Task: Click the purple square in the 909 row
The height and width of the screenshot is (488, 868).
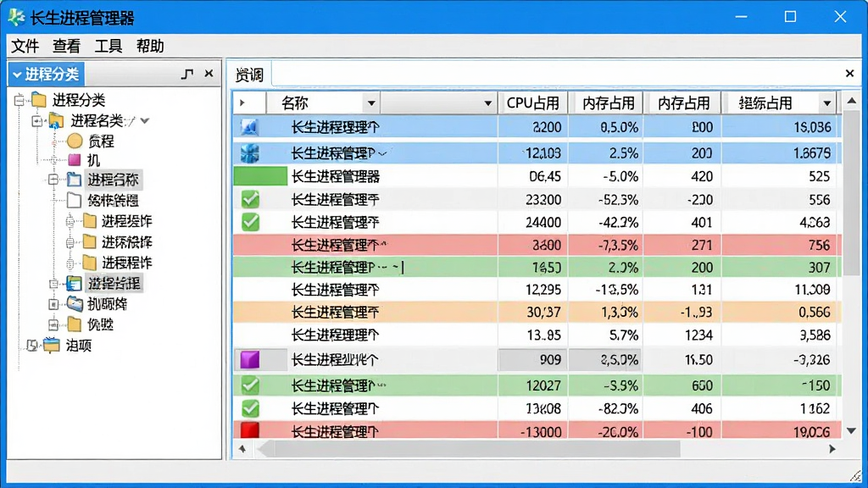Action: coord(250,359)
